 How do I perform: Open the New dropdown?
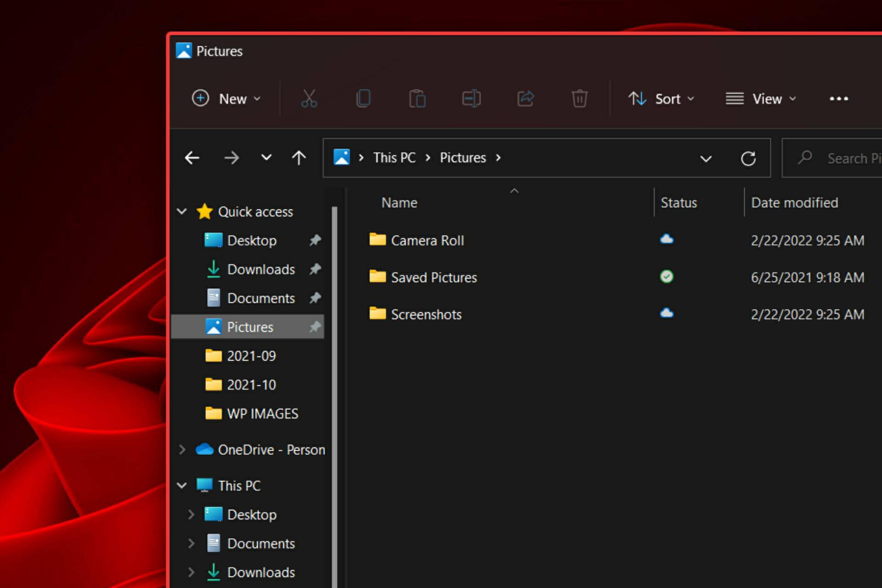pos(227,98)
